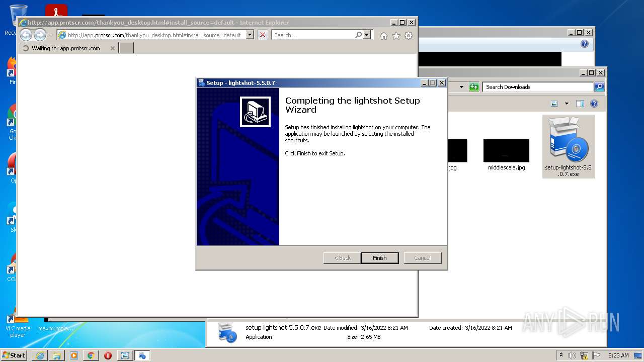This screenshot has height=362, width=644.
Task: Open Internet Explorer from the taskbar
Action: 40,355
